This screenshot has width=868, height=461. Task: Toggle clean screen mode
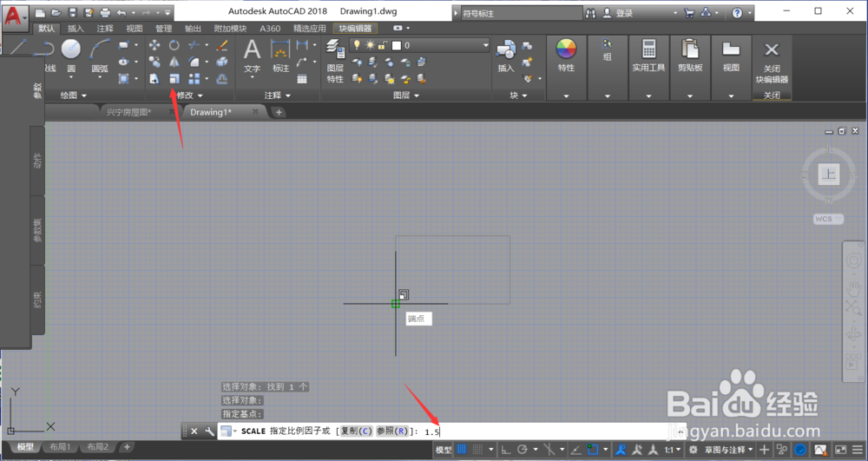pos(841,450)
